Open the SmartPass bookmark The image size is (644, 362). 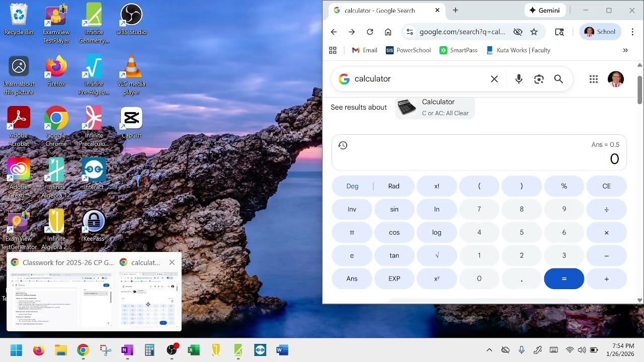(x=458, y=50)
